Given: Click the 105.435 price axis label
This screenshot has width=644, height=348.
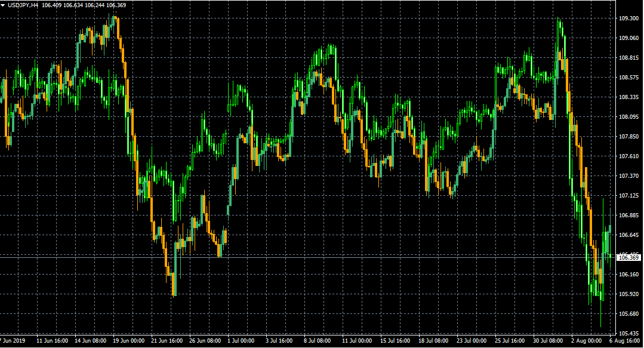Looking at the screenshot, I should click(x=628, y=334).
